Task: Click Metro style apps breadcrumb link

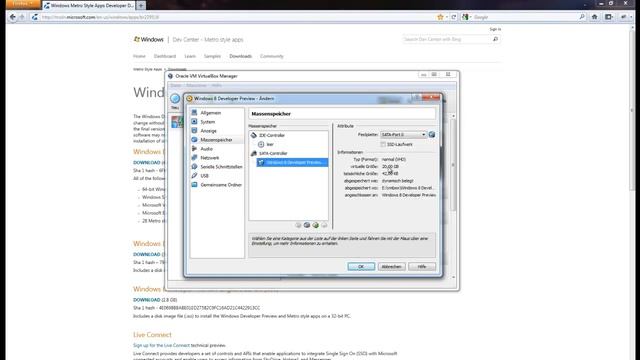Action: click(x=147, y=69)
